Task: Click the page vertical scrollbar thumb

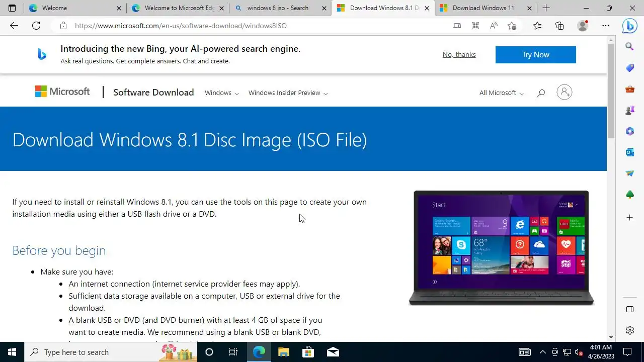Action: [x=611, y=90]
